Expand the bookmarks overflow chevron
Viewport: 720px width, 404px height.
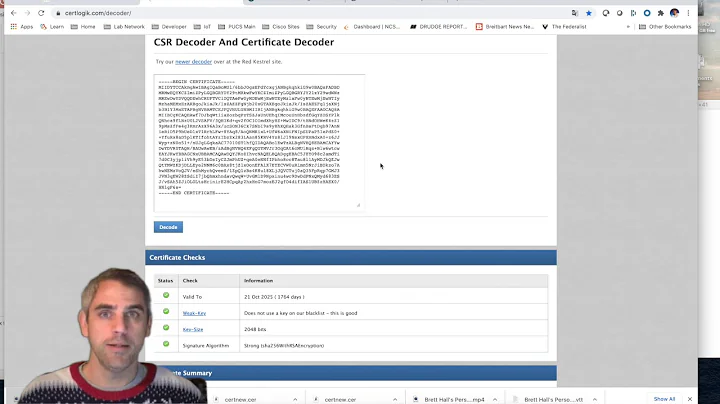(x=628, y=27)
